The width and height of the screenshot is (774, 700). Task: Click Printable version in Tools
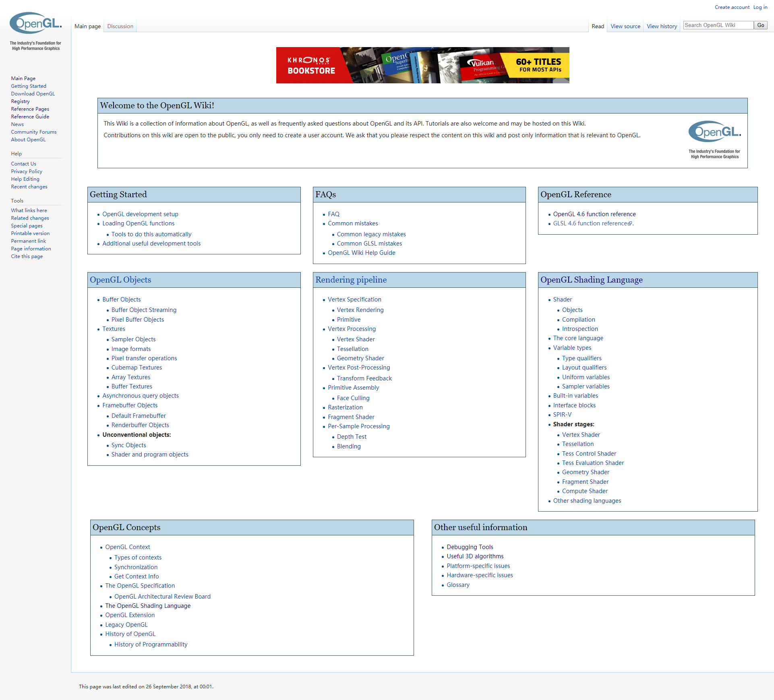30,233
